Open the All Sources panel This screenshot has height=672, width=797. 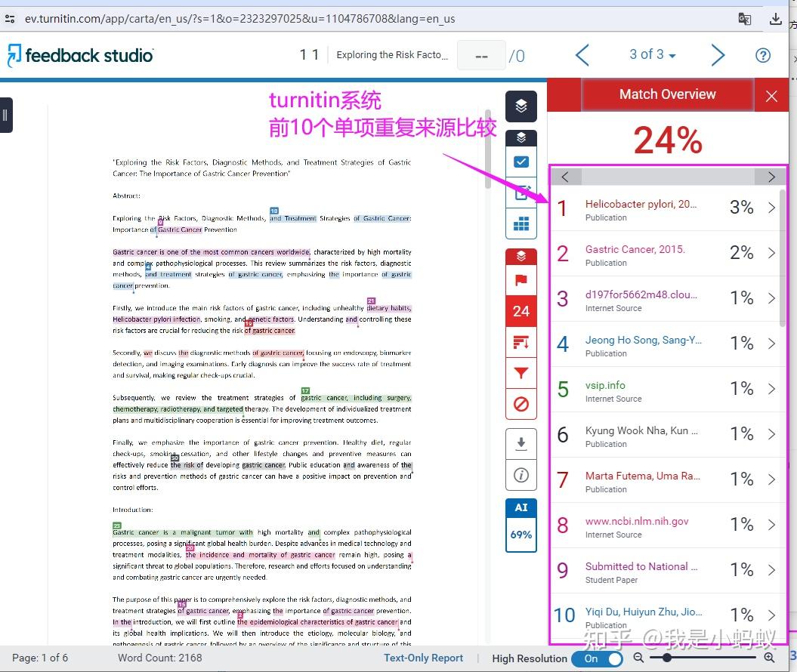pyautogui.click(x=521, y=342)
